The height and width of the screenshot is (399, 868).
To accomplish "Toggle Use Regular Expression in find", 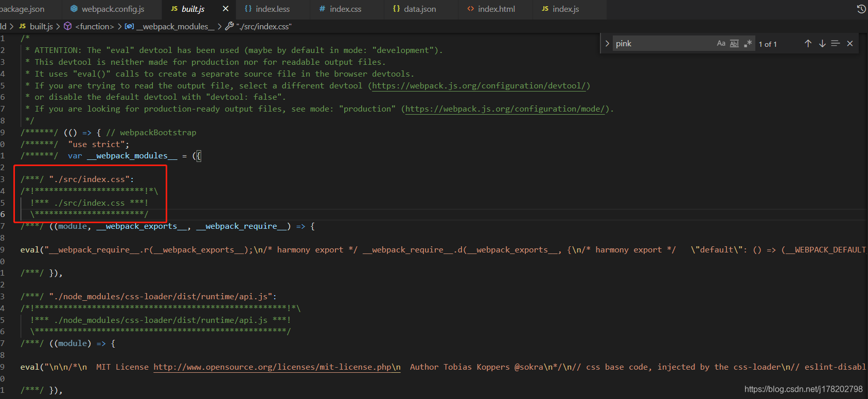I will click(748, 44).
